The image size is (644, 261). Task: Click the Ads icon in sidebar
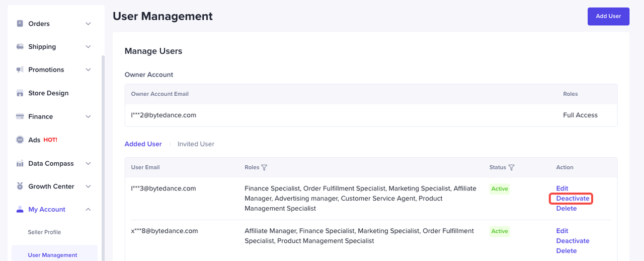(x=20, y=140)
